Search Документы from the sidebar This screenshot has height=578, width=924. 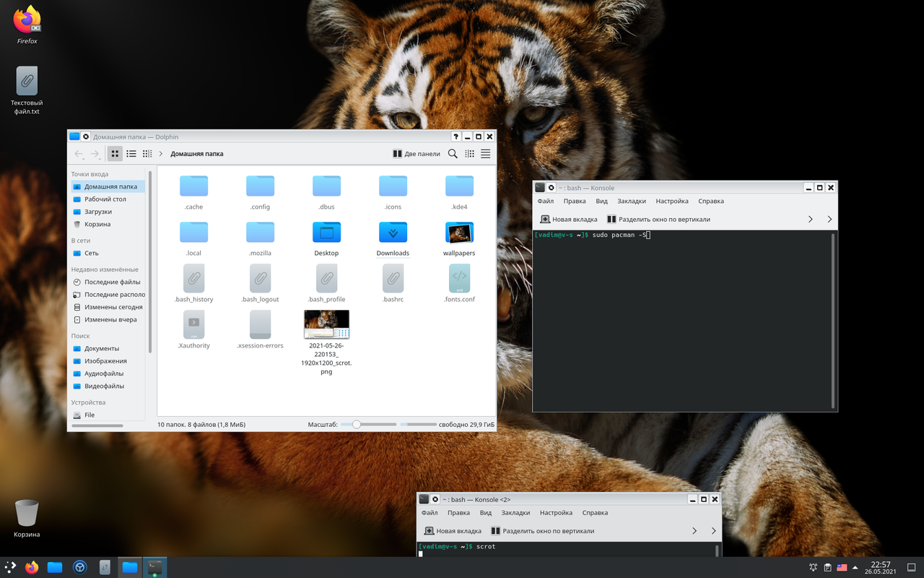pos(107,349)
